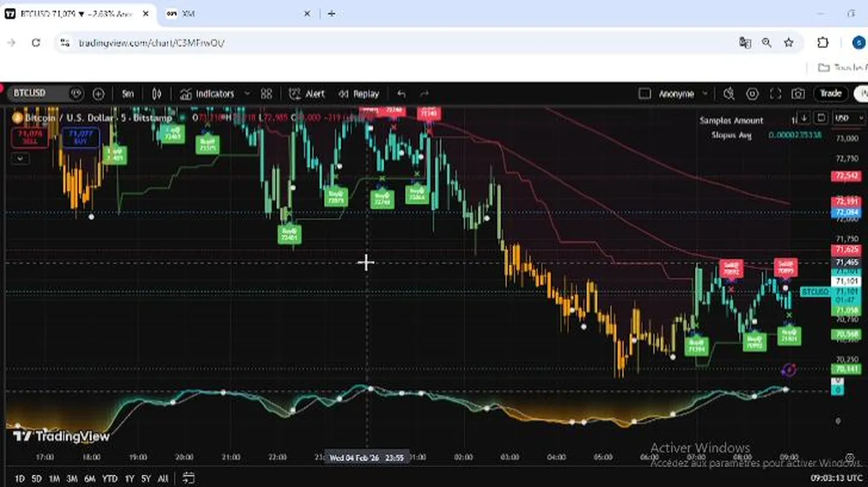Open chart settings gear in top toolbar

(752, 94)
